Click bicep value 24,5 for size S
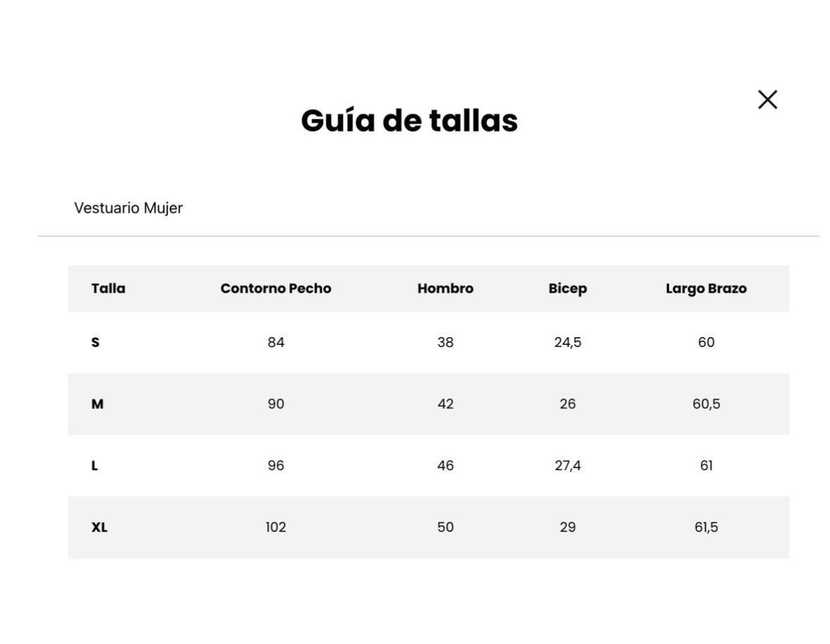This screenshot has height=644, width=830. [x=567, y=343]
